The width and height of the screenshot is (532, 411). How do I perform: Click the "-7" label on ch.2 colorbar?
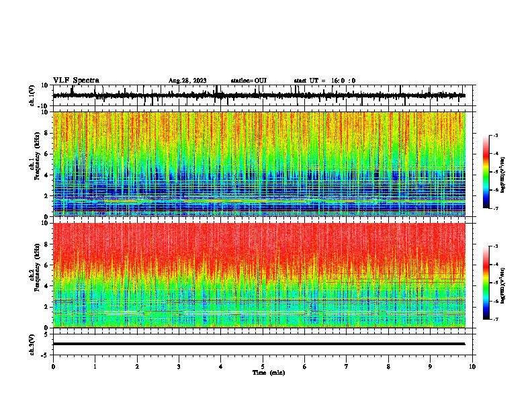tap(495, 320)
